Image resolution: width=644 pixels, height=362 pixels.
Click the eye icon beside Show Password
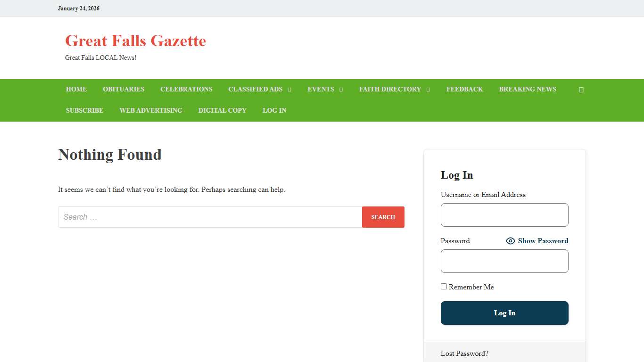click(x=510, y=241)
